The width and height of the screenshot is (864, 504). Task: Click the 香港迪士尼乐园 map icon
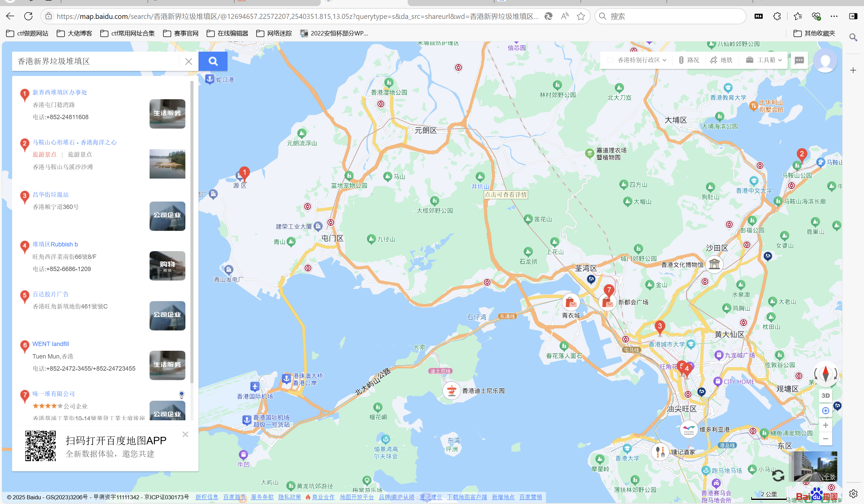(x=451, y=391)
